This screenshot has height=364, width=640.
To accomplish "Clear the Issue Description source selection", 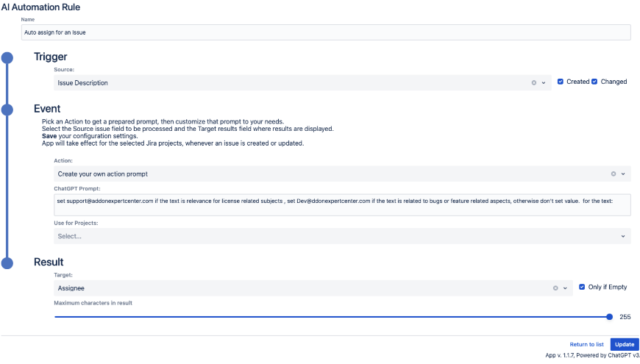I will pyautogui.click(x=534, y=83).
